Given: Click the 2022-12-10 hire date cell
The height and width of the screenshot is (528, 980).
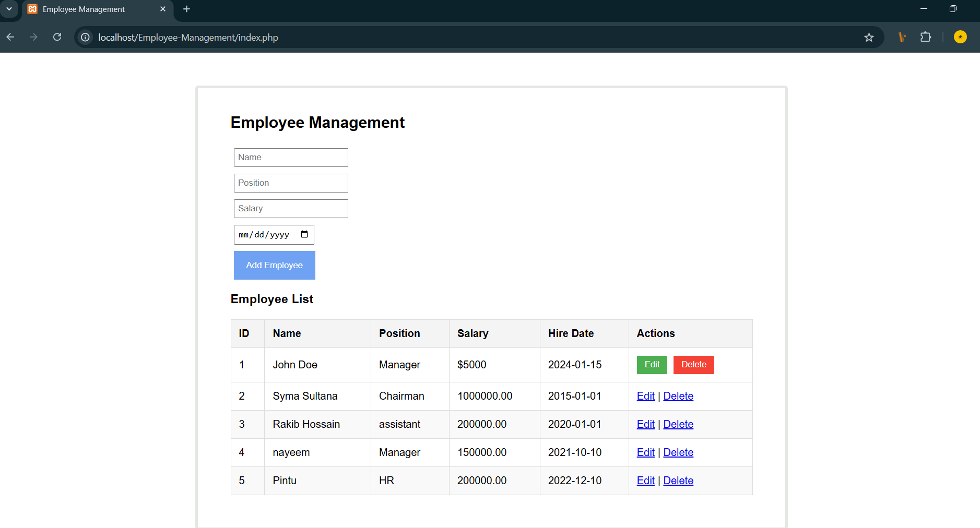Looking at the screenshot, I should coord(584,481).
